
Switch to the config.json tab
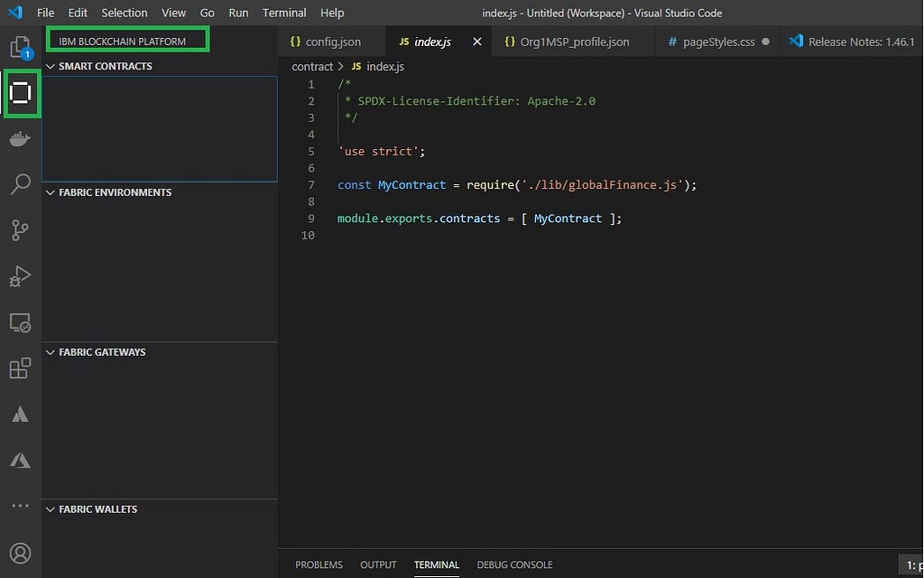[x=332, y=42]
